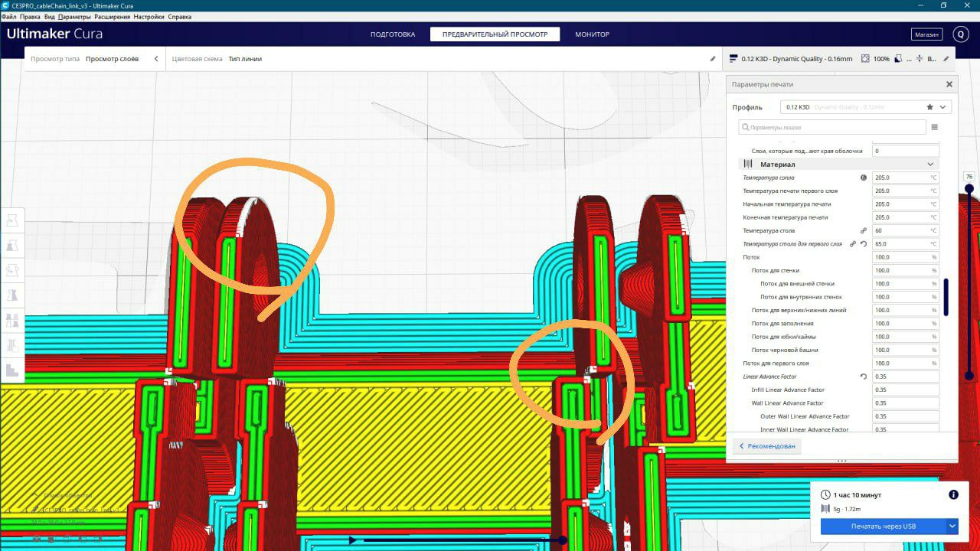The width and height of the screenshot is (980, 551).
Task: Switch to the ПОДГОТОВКА stage
Action: (x=393, y=34)
